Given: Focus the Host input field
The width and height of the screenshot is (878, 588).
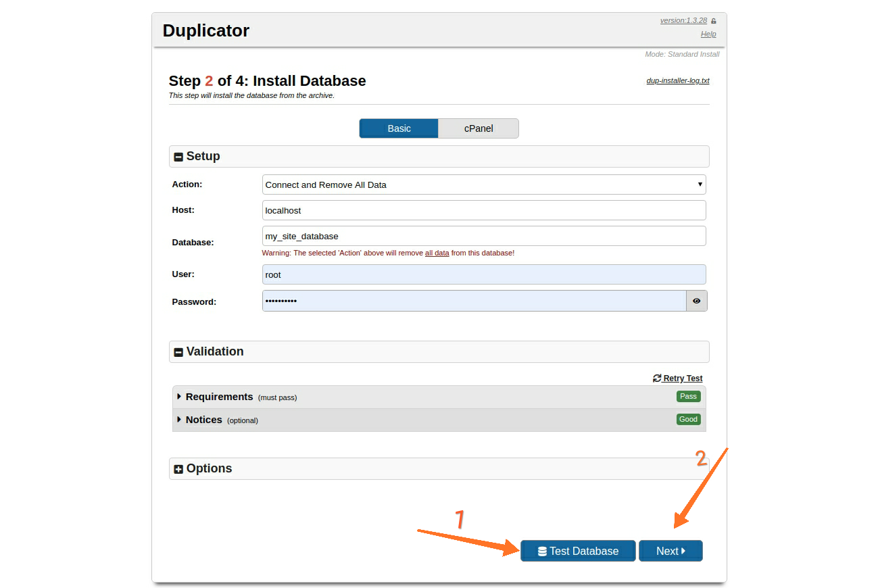Looking at the screenshot, I should 484,210.
